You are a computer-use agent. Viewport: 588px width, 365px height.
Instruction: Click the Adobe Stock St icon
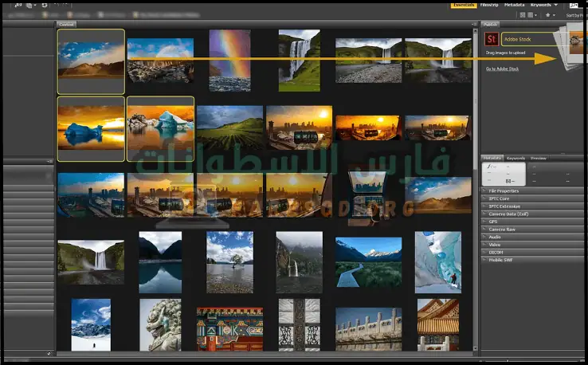[x=492, y=38]
